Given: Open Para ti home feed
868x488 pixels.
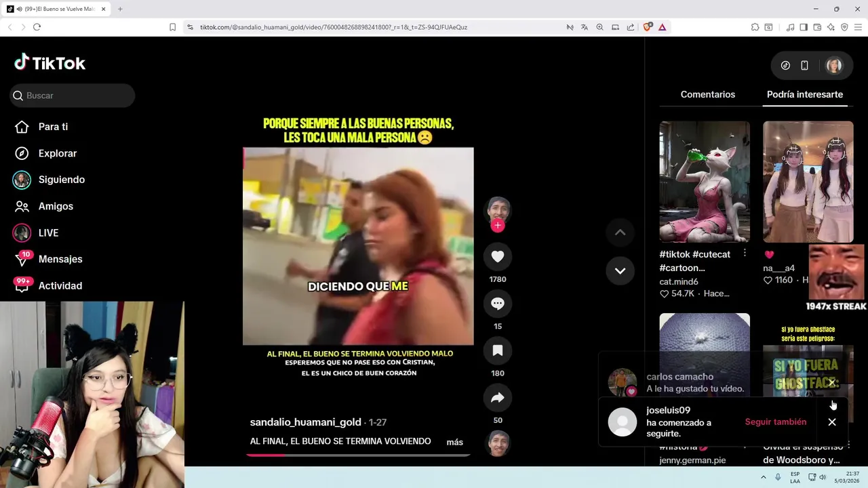Looking at the screenshot, I should pos(53,127).
